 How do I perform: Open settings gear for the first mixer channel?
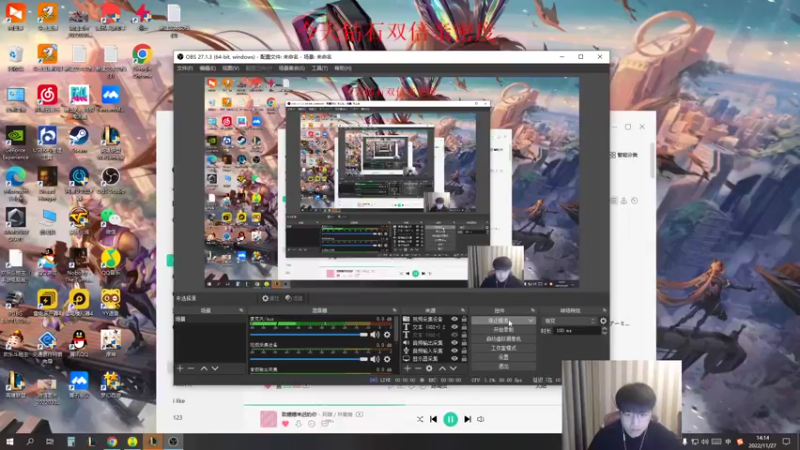(387, 335)
